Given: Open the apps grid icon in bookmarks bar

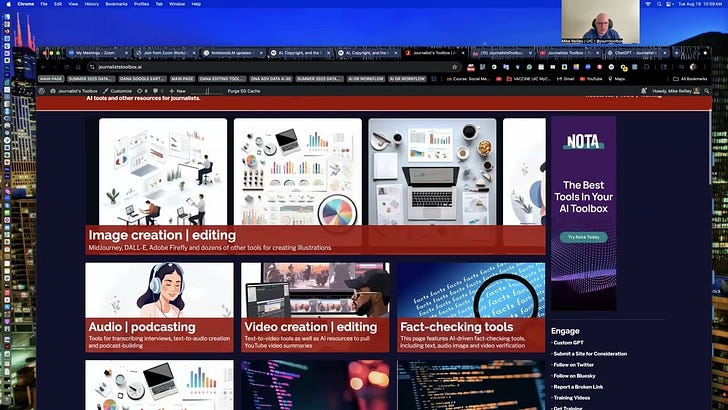Looking at the screenshot, I should (434, 79).
